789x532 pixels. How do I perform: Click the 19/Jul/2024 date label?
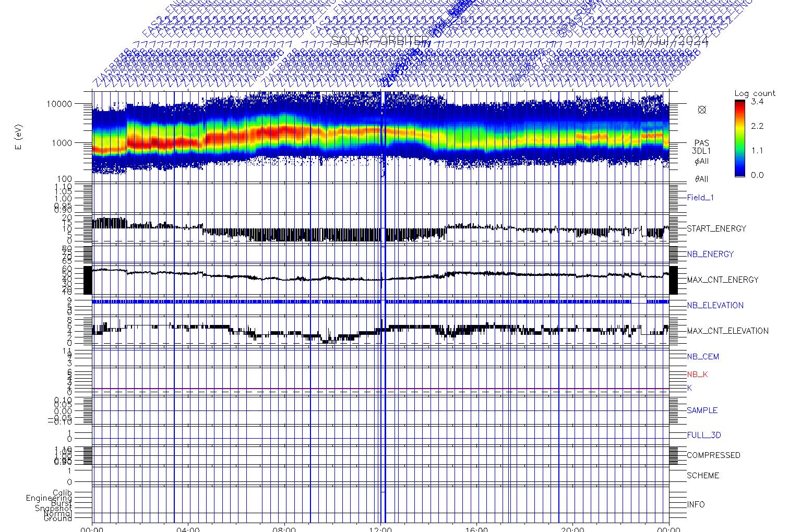click(670, 42)
